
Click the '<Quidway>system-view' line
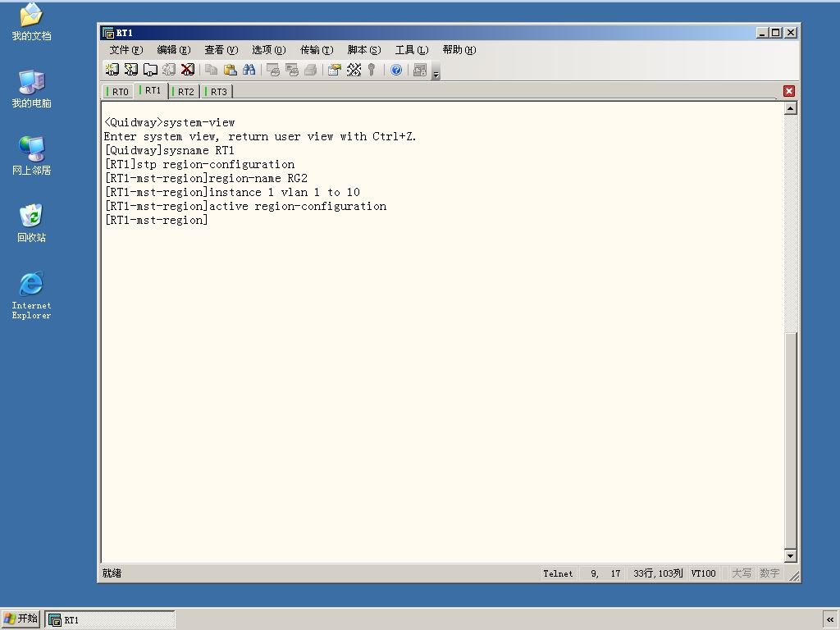tap(169, 123)
